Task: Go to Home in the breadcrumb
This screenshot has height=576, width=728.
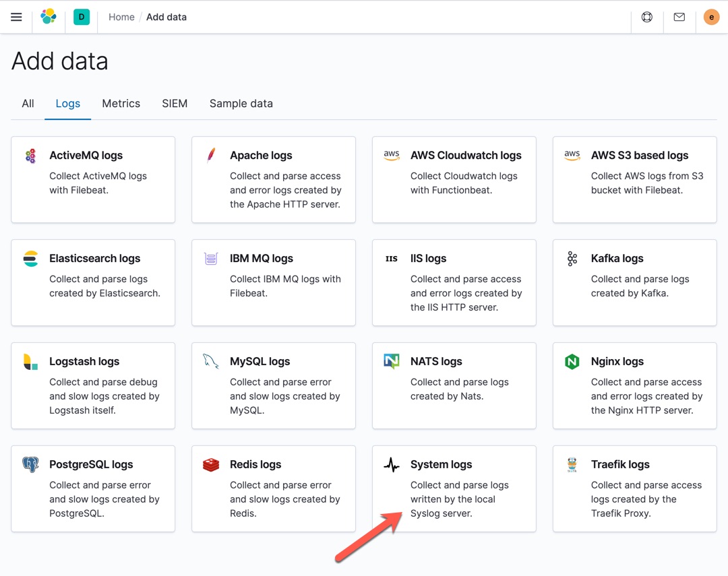Action: [121, 17]
